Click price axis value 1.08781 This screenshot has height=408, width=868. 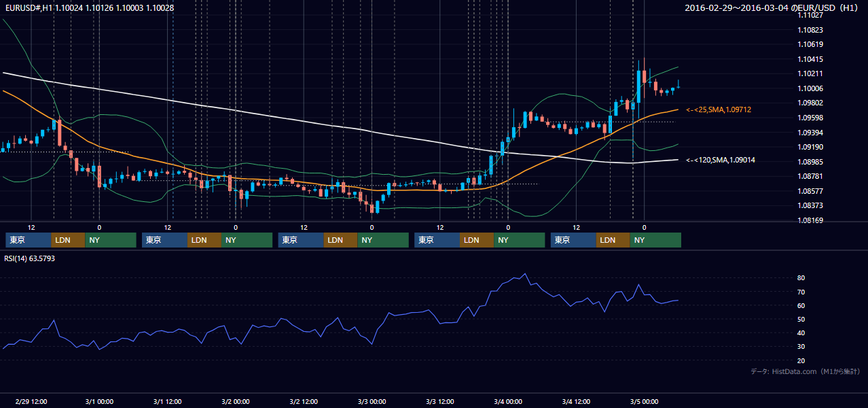810,176
